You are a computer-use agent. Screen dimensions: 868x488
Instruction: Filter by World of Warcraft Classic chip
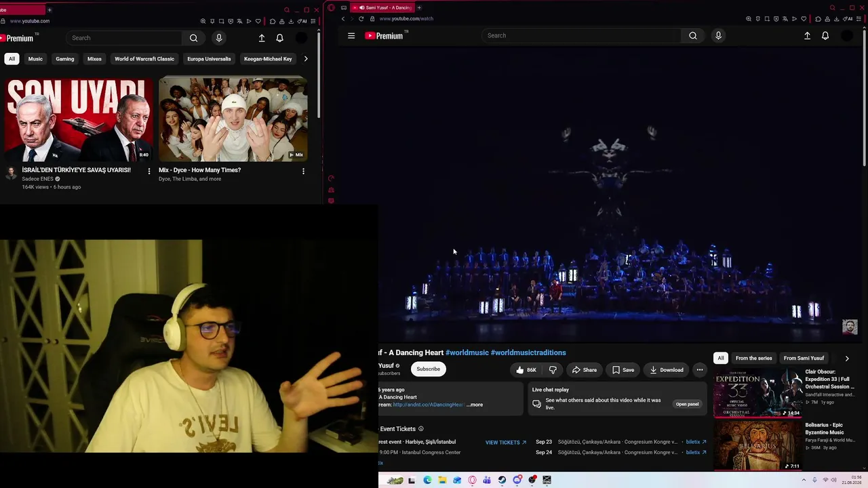click(144, 59)
